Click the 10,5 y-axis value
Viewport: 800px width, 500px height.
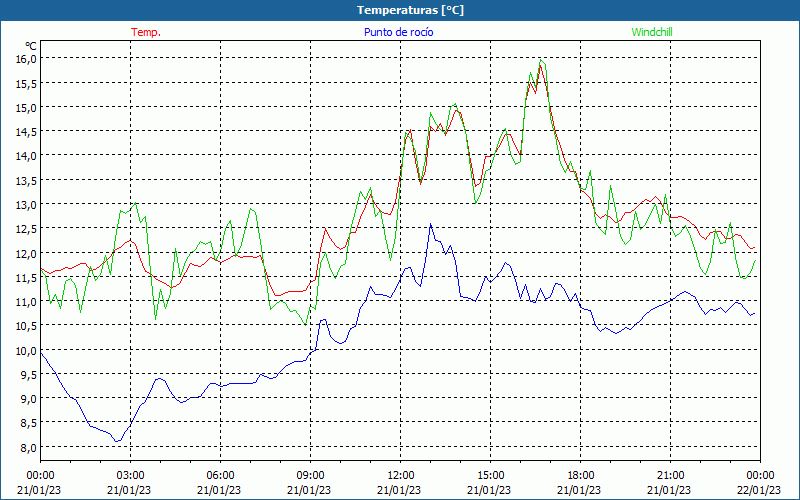(x=28, y=326)
